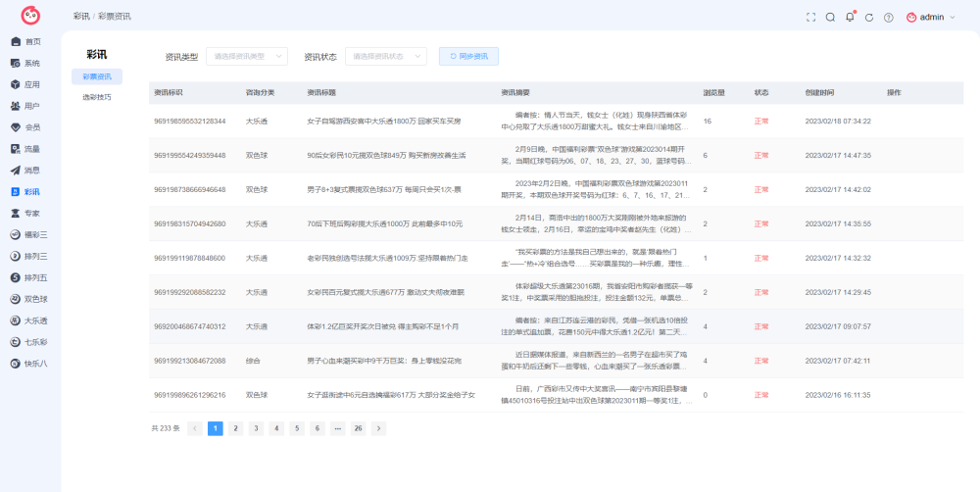Go to page 4 of results
This screenshot has height=492, width=980.
pos(276,428)
